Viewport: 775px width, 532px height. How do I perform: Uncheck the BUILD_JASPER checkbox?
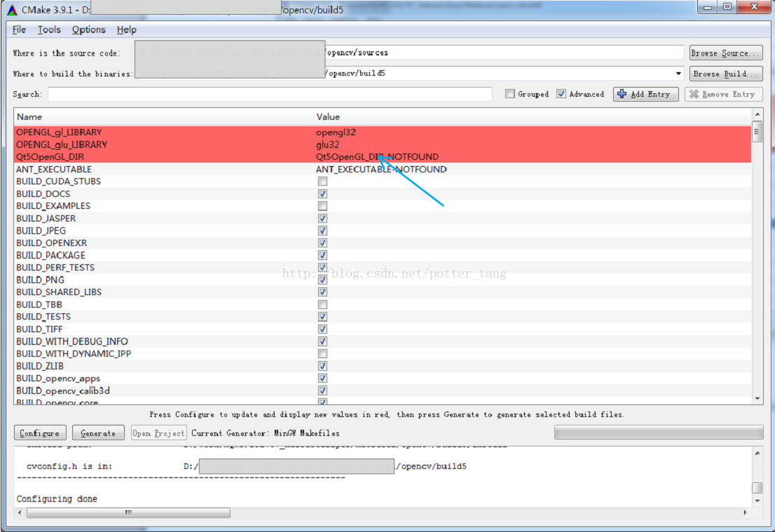point(322,218)
